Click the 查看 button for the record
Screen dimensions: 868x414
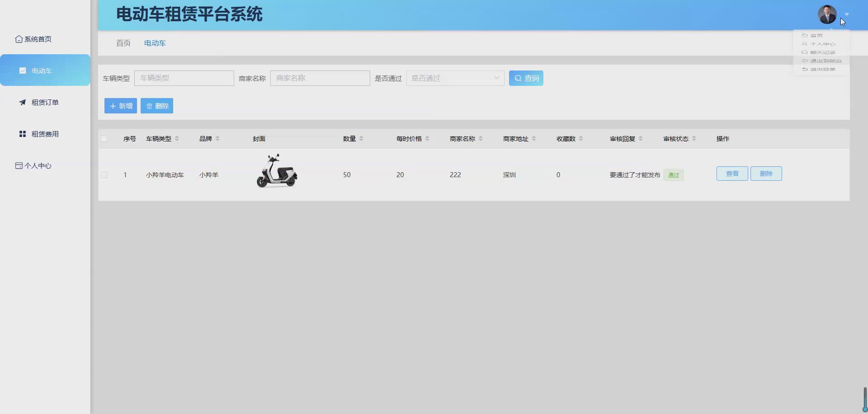[x=731, y=173]
